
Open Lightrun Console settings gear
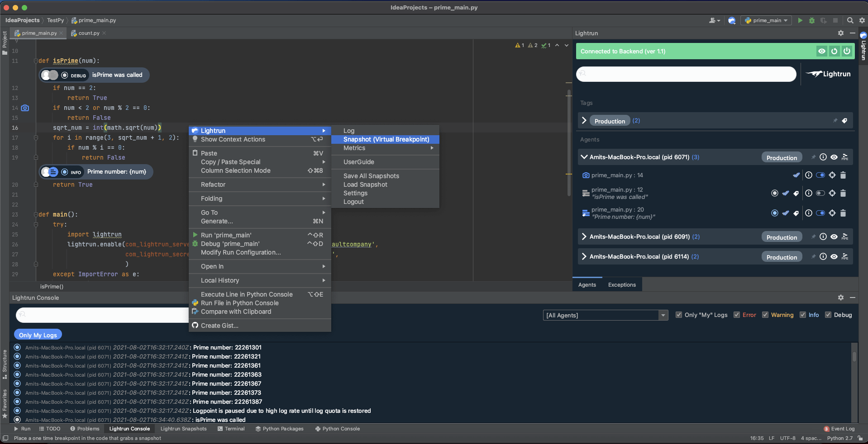click(x=840, y=298)
